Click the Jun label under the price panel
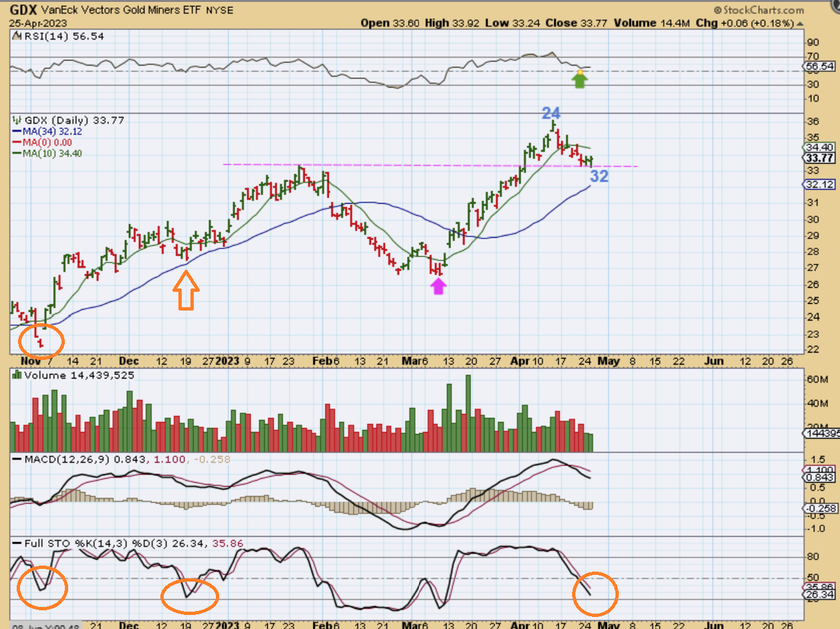840x629 pixels. click(x=714, y=361)
